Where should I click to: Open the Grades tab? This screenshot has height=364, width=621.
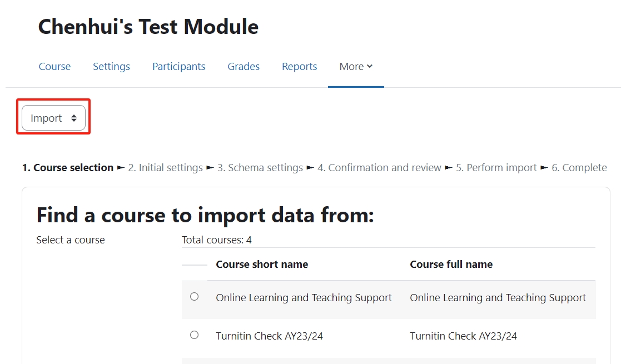coord(244,66)
